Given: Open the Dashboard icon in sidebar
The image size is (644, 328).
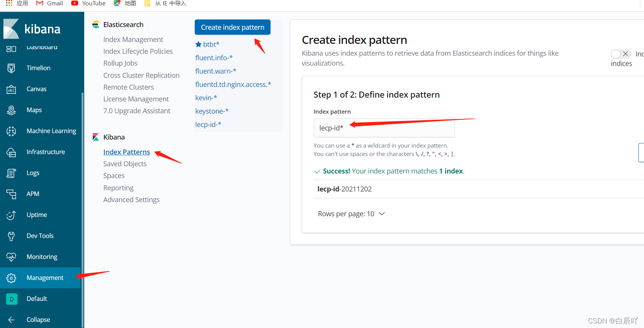Looking at the screenshot, I should 11,49.
